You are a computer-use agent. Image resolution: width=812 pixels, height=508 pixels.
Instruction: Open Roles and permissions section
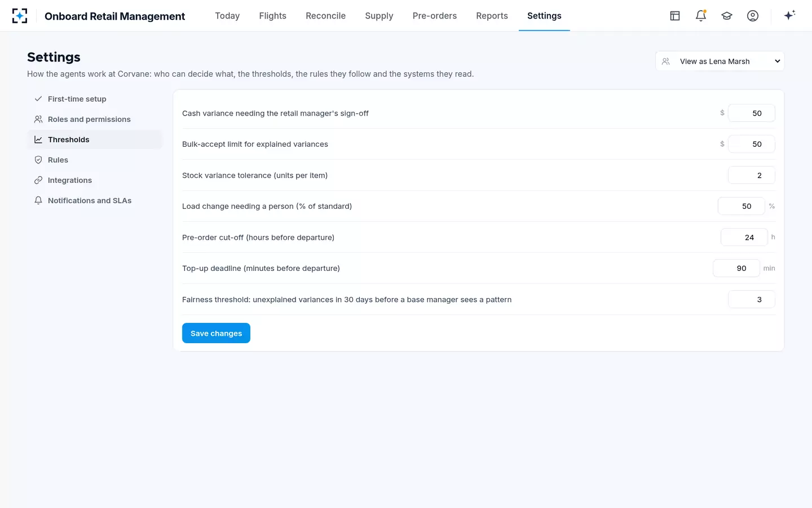pyautogui.click(x=95, y=119)
